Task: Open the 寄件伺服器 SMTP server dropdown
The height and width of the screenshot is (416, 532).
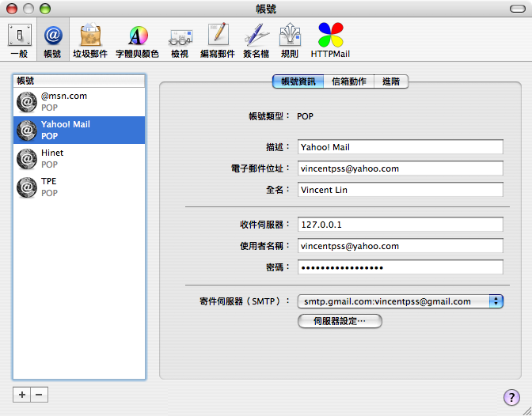Action: pyautogui.click(x=401, y=301)
